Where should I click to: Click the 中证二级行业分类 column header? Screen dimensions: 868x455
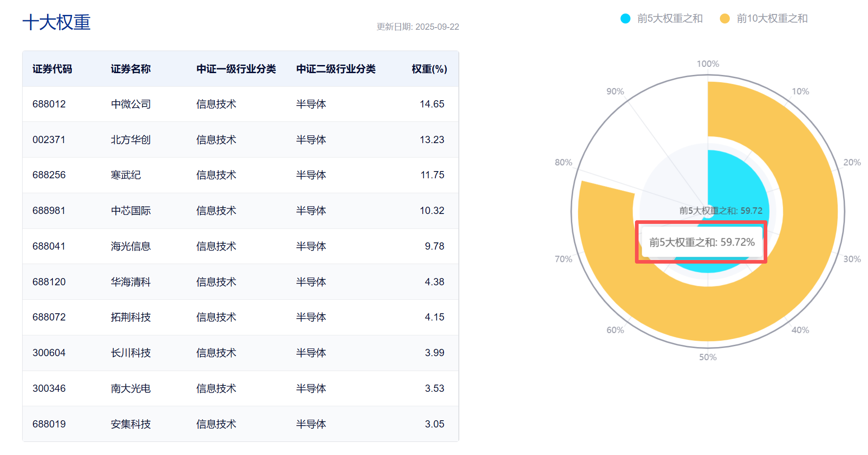336,69
